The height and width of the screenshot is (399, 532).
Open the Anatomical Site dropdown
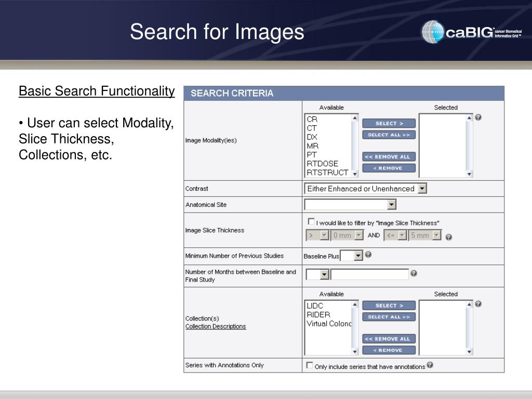pos(350,205)
